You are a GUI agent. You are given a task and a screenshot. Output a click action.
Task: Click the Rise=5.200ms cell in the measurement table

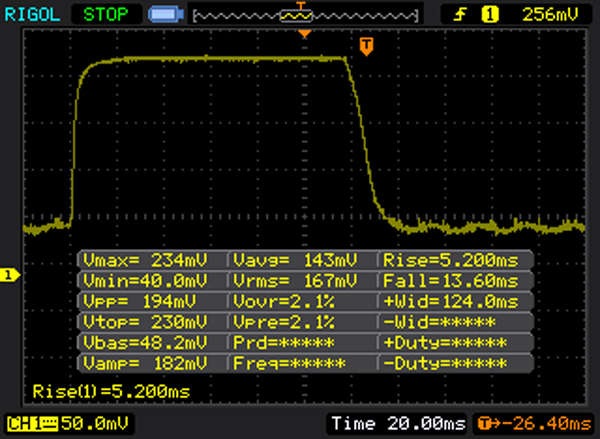tap(451, 260)
